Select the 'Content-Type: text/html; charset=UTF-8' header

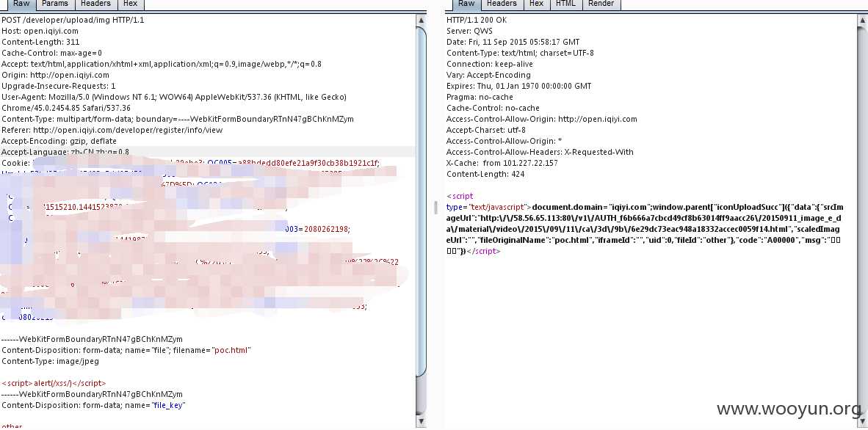pos(520,53)
